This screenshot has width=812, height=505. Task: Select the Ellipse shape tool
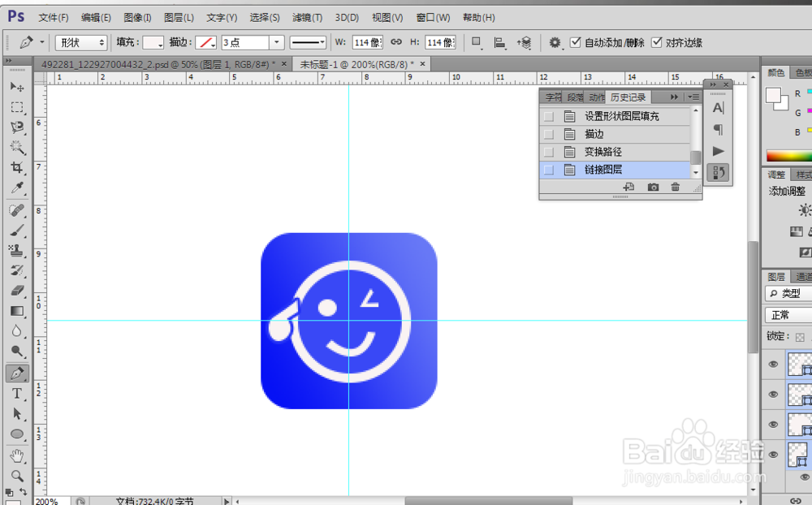pyautogui.click(x=17, y=434)
